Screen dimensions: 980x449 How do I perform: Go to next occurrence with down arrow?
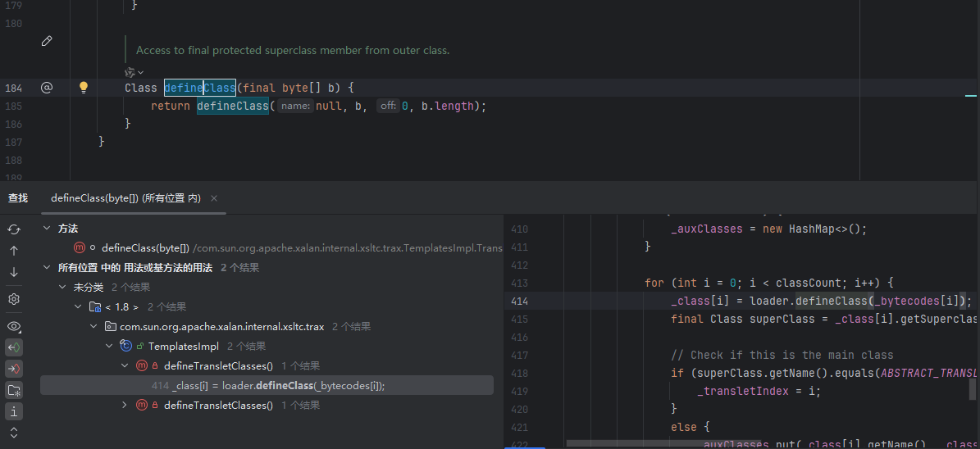14,272
